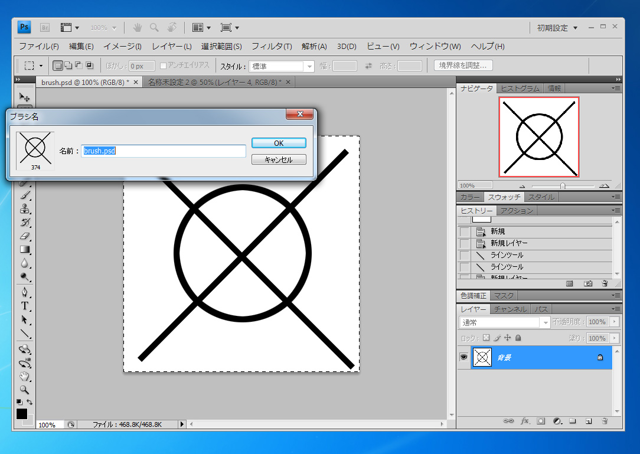Click the キャンセル button
This screenshot has height=454, width=640.
pos(278,159)
